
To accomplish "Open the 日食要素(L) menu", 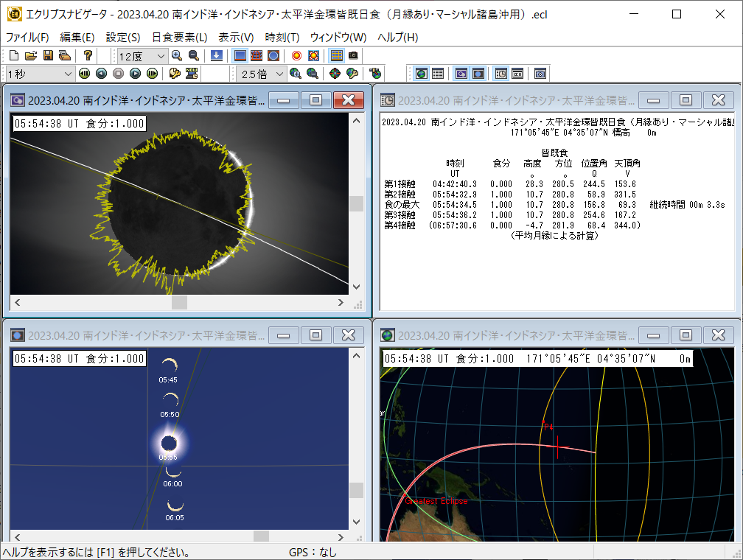I will point(179,37).
